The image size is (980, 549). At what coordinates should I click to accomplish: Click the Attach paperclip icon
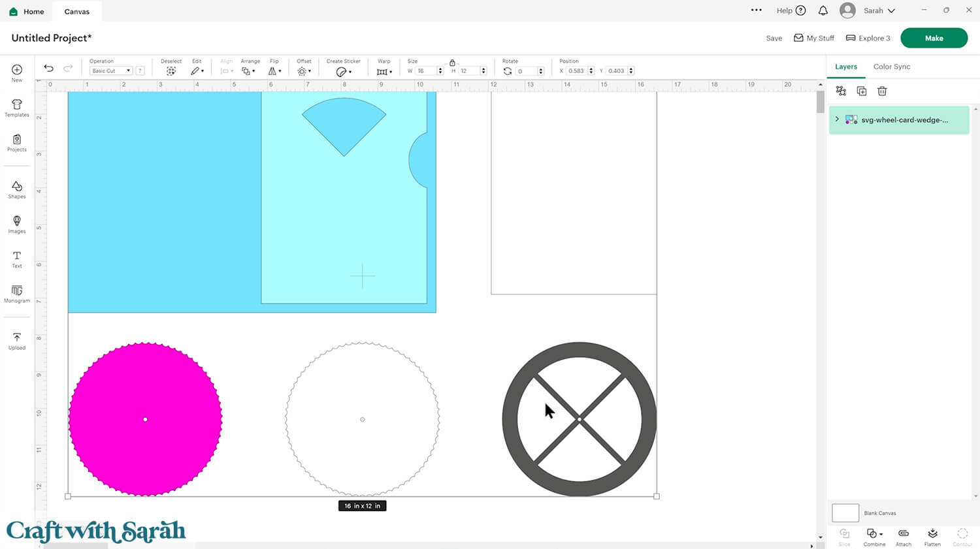coord(904,537)
